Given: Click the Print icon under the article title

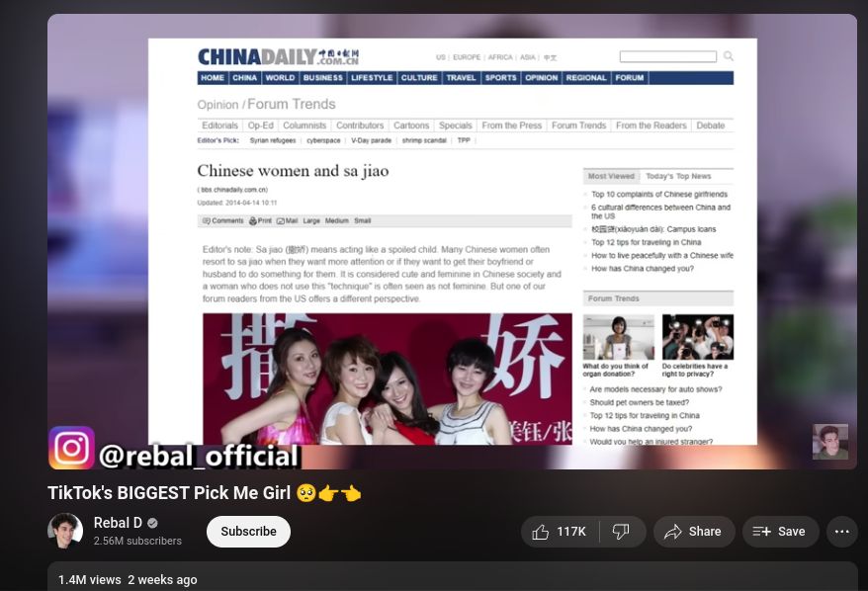Looking at the screenshot, I should [260, 220].
